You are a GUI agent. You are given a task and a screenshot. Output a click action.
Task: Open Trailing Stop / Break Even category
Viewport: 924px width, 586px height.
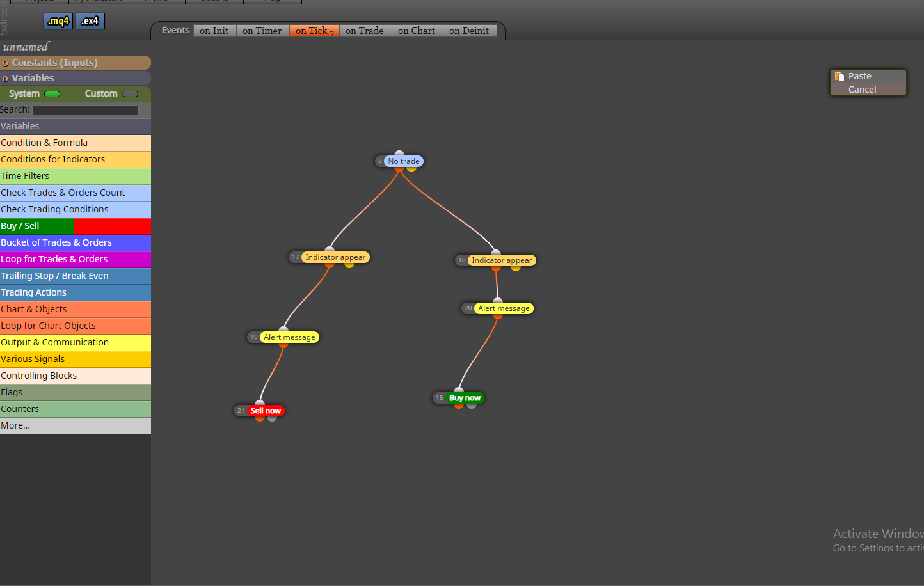tap(76, 276)
